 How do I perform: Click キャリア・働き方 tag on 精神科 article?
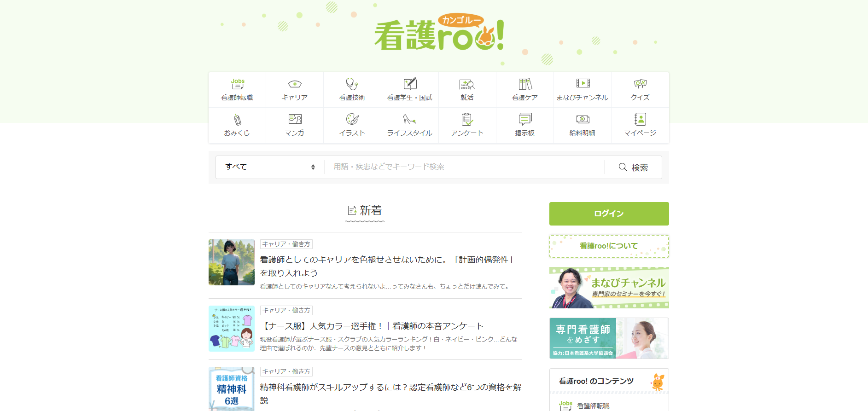(x=286, y=371)
